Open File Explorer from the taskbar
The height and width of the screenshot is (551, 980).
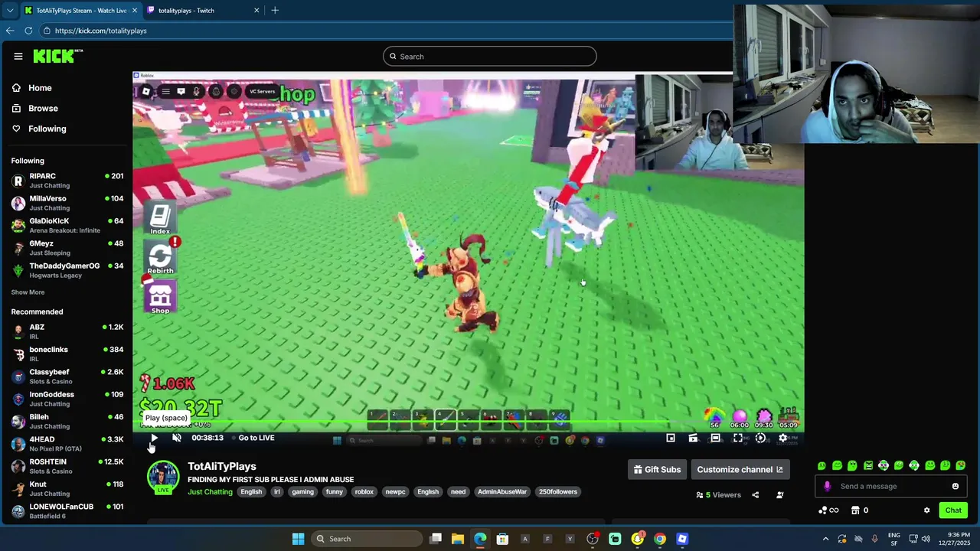tap(457, 539)
